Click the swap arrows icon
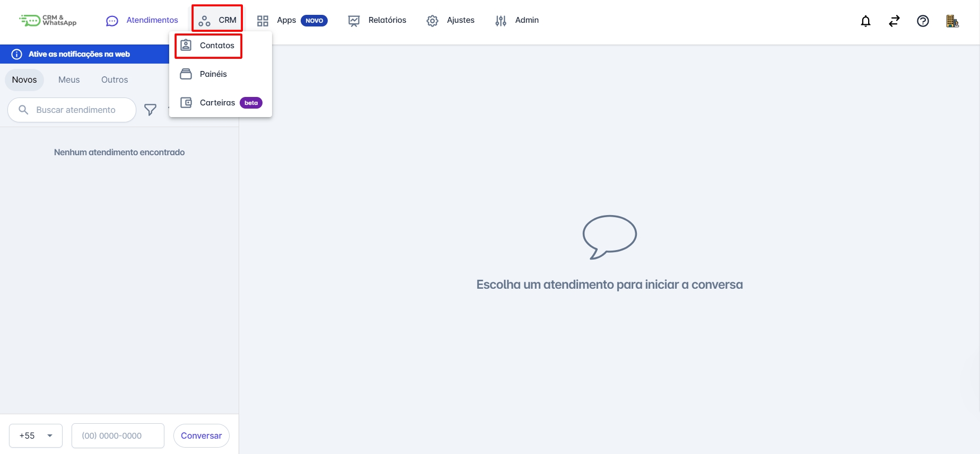 894,21
